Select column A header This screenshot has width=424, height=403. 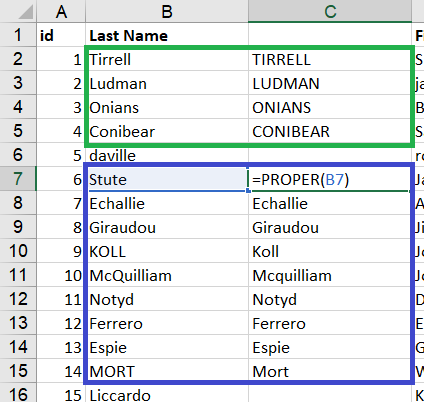61,12
